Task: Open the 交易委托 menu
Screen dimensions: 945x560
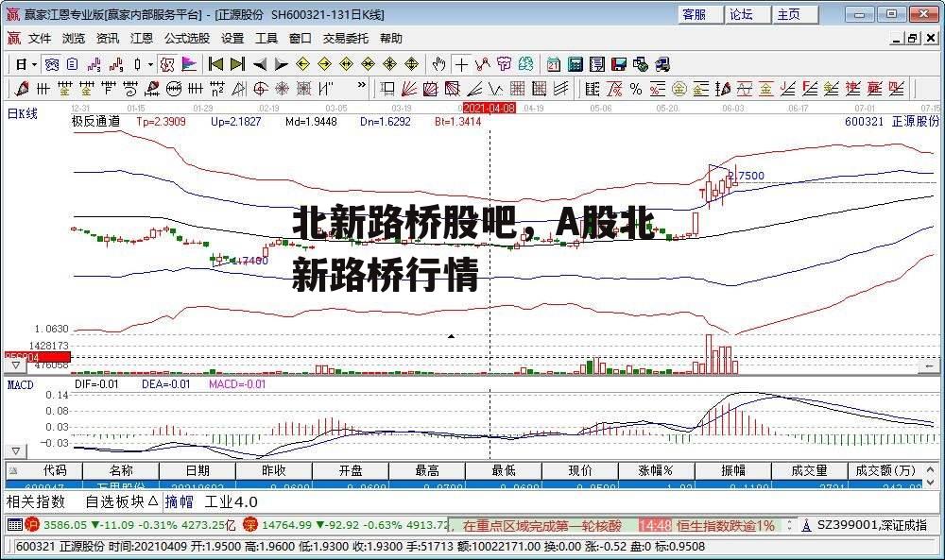Action: point(345,39)
